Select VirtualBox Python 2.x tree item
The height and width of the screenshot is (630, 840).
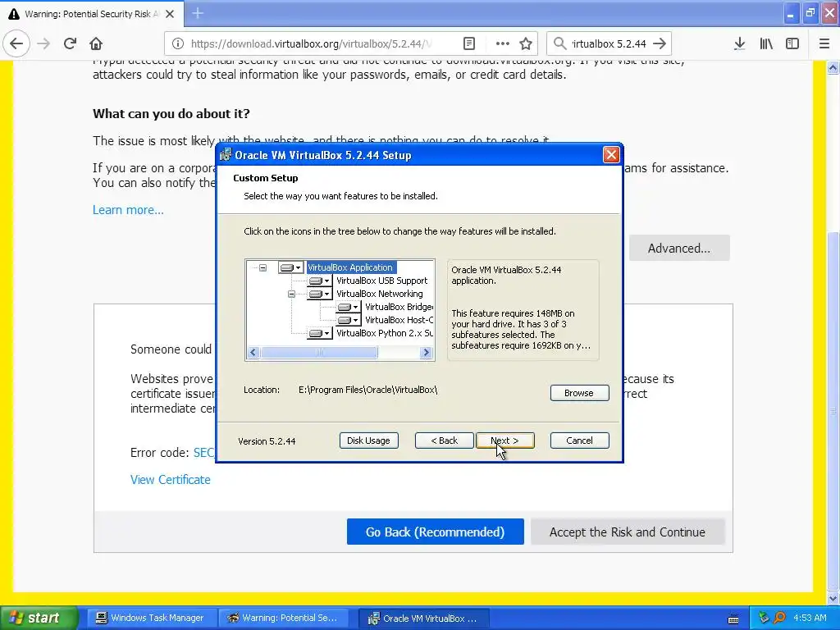[385, 333]
